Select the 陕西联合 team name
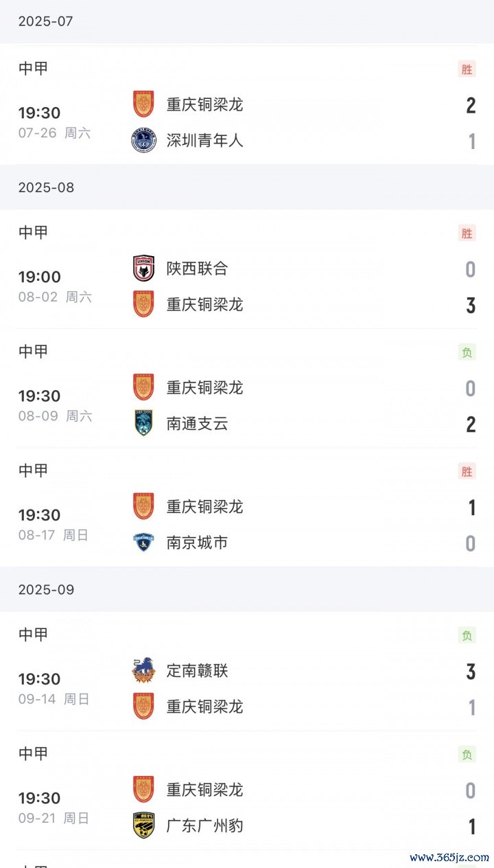Viewport: 494px width, 868px height. pos(197,269)
